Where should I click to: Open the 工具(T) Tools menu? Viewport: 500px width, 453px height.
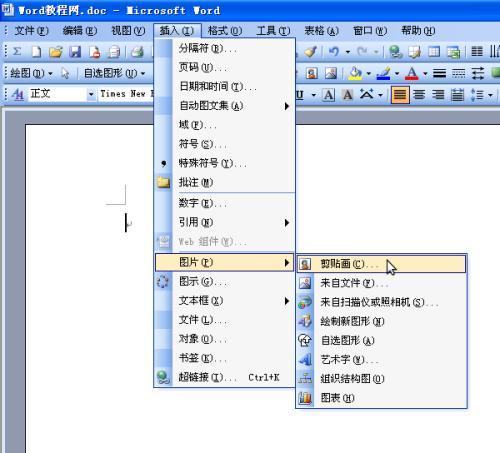tap(273, 31)
